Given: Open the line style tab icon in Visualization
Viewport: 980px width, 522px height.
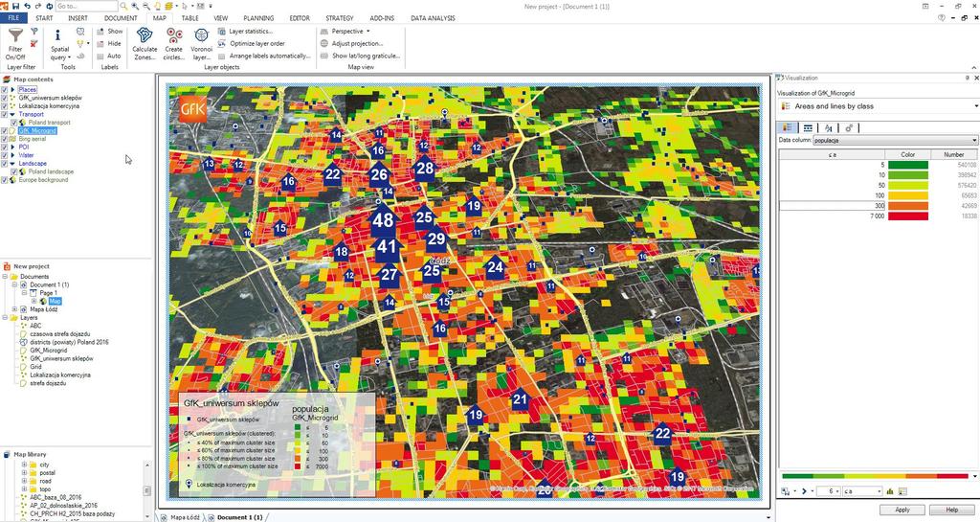Looking at the screenshot, I should pyautogui.click(x=808, y=128).
